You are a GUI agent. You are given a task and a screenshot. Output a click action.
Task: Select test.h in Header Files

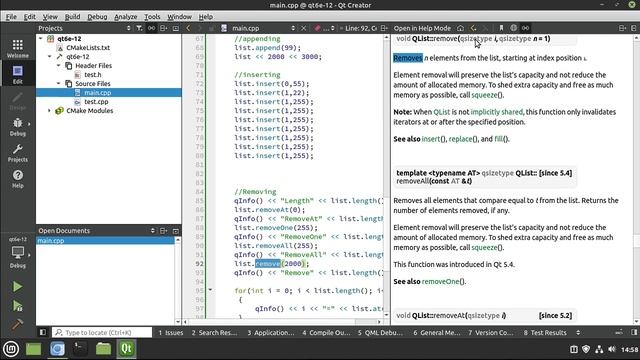pyautogui.click(x=93, y=74)
